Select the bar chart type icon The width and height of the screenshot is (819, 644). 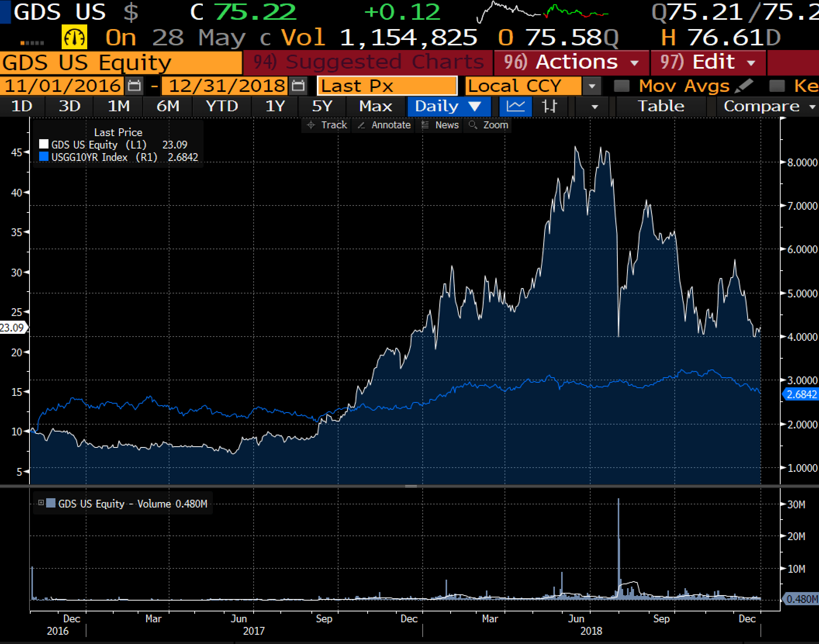pos(549,106)
